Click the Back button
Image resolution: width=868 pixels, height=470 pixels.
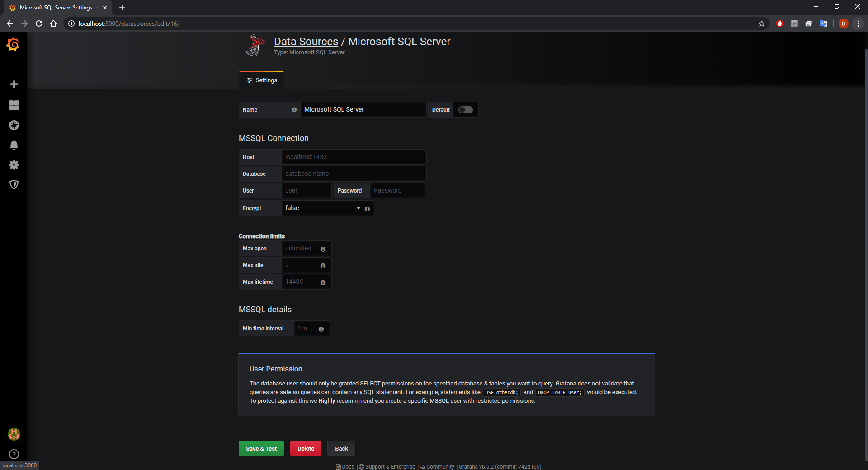coord(341,448)
